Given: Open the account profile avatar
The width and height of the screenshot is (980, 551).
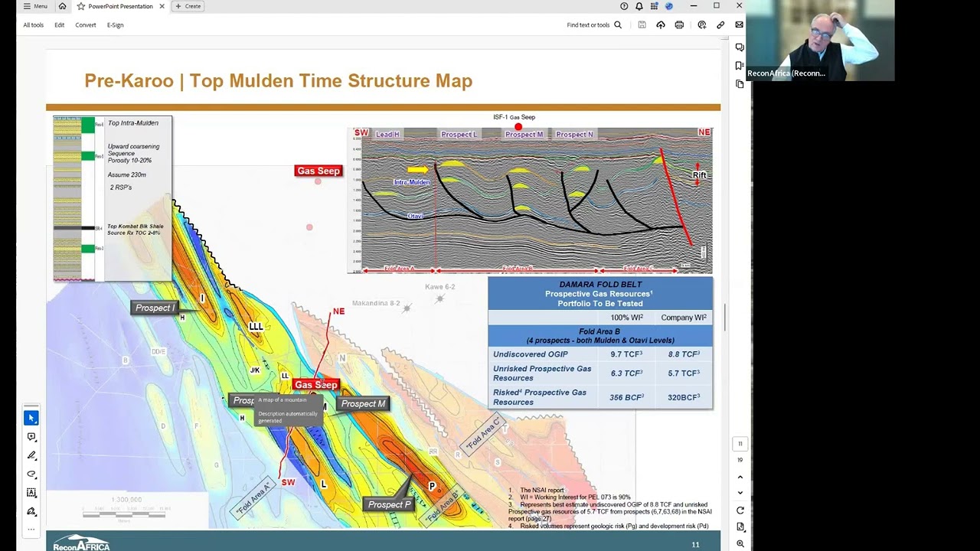Looking at the screenshot, I should [668, 6].
